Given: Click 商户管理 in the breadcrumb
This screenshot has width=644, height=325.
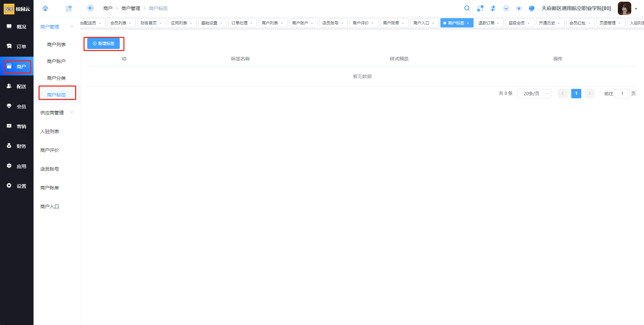Looking at the screenshot, I should click(131, 8).
